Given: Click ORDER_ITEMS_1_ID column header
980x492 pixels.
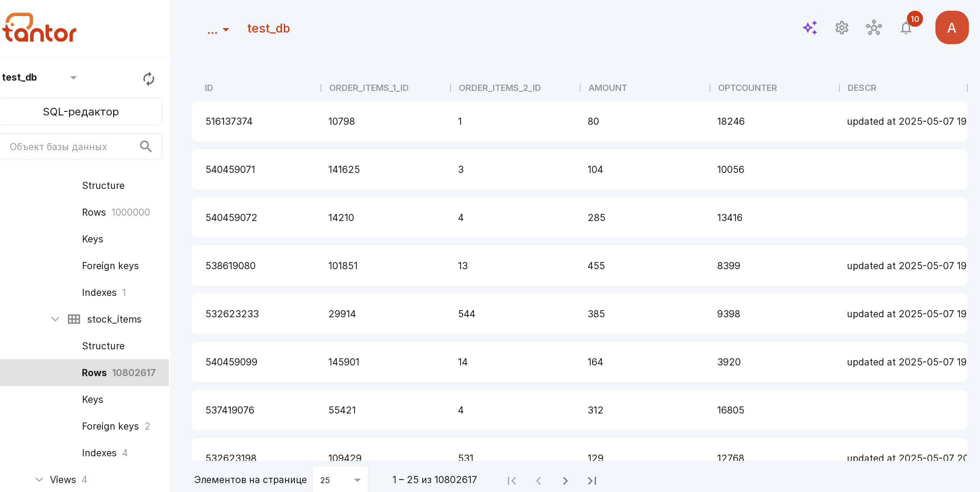Looking at the screenshot, I should pyautogui.click(x=369, y=88).
